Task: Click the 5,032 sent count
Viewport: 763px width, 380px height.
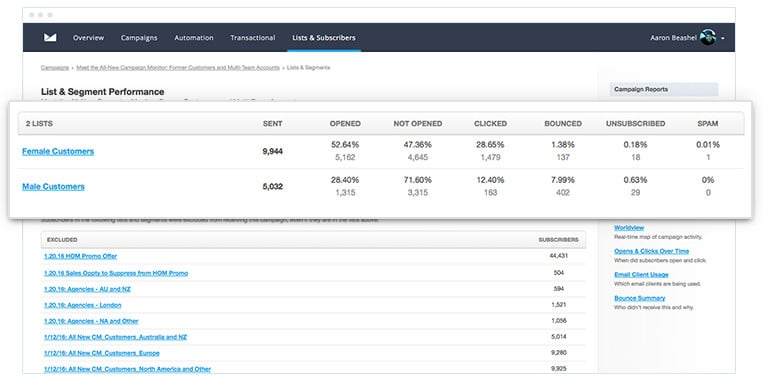Action: pyautogui.click(x=272, y=186)
